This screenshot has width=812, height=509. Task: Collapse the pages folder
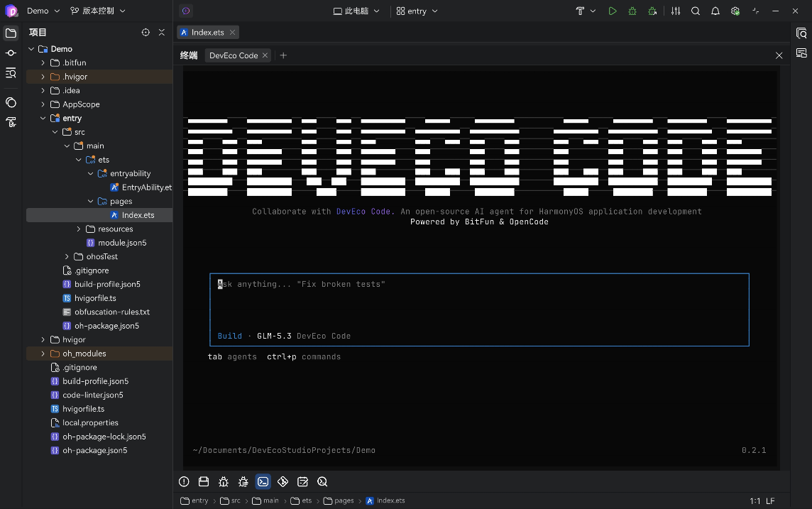coord(91,201)
